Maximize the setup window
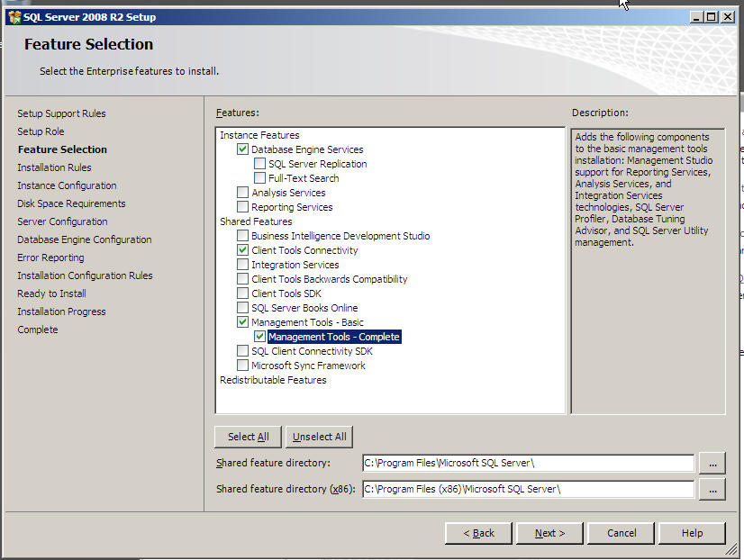Image resolution: width=744 pixels, height=560 pixels. click(711, 17)
